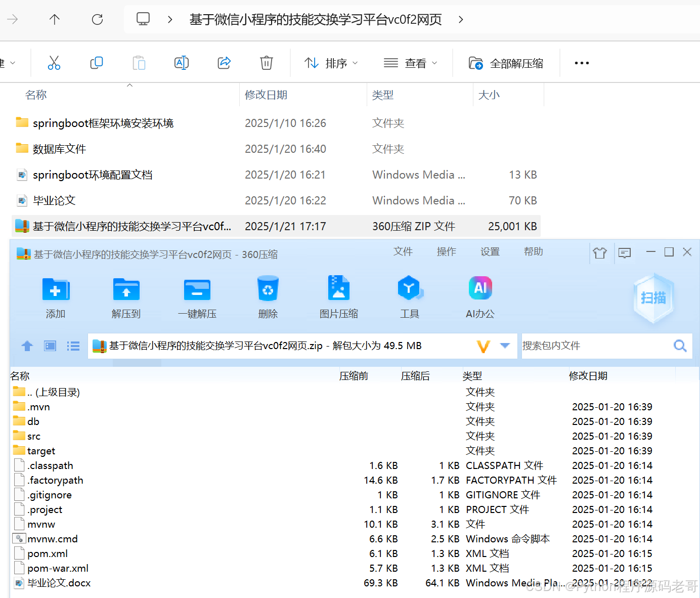Screen dimensions: 700x598
Task: Click the Cut scissors icon in Explorer toolbar
Action: coord(54,63)
